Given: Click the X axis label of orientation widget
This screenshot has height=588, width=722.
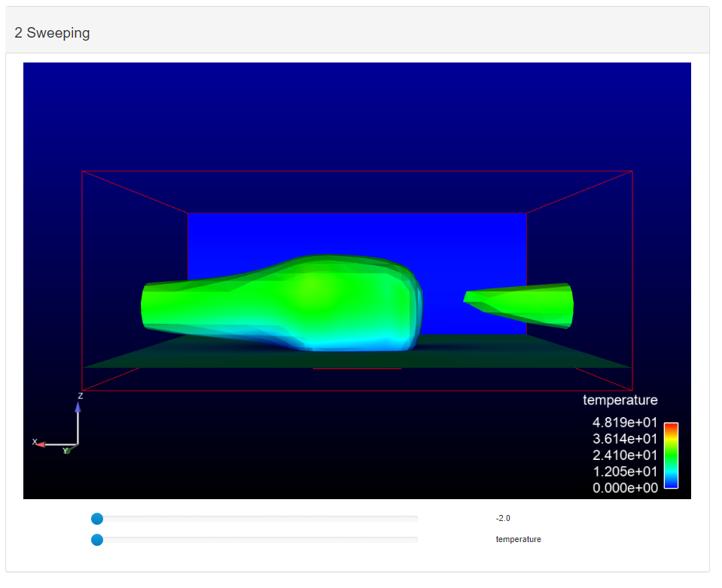Looking at the screenshot, I should [35, 442].
